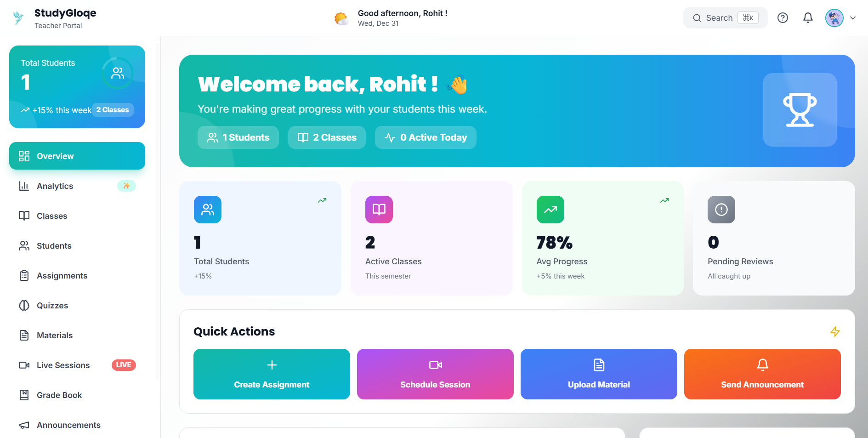Click the trophy tile in welcome banner
The width and height of the screenshot is (868, 438).
800,110
